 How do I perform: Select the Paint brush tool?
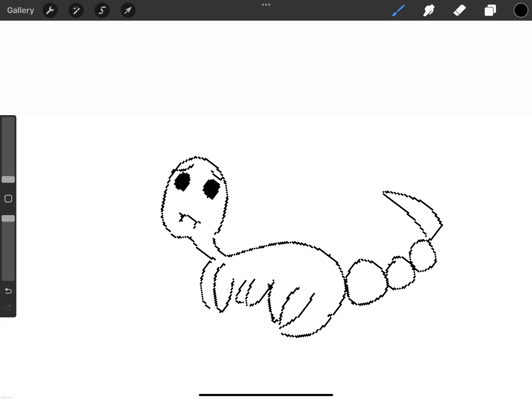pyautogui.click(x=398, y=10)
